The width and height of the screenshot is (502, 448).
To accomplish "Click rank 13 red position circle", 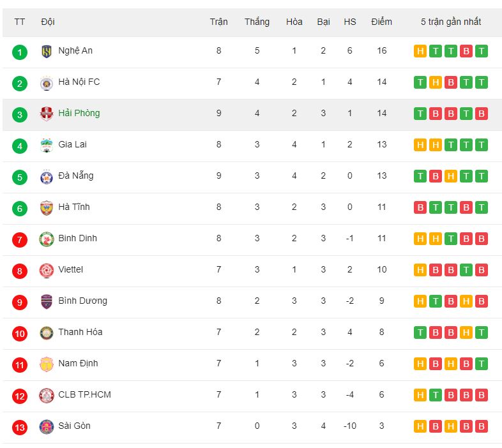I will pos(20,428).
